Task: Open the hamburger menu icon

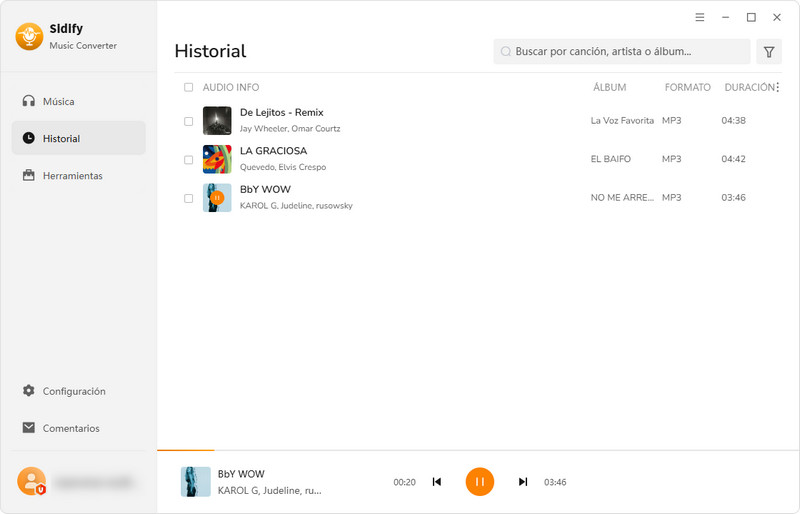Action: [699, 17]
